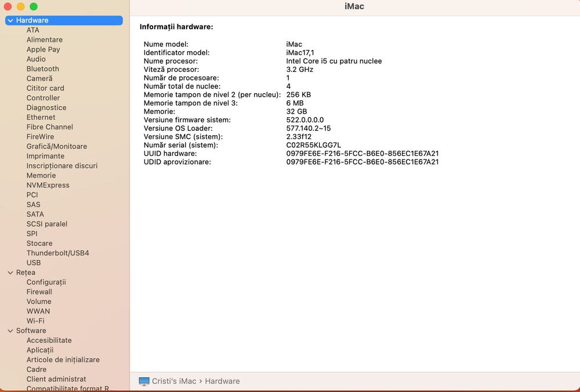Select the Hardware sidebar category

[64, 20]
